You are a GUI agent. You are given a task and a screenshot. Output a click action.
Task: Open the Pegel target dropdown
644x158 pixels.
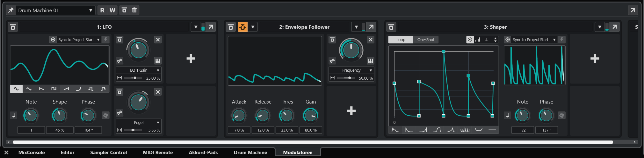pyautogui.click(x=139, y=123)
